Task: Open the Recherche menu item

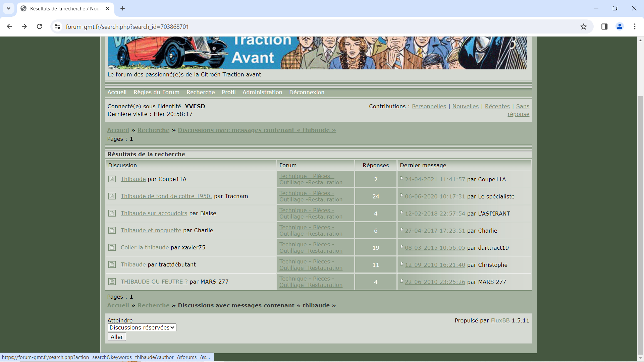Action: [201, 92]
